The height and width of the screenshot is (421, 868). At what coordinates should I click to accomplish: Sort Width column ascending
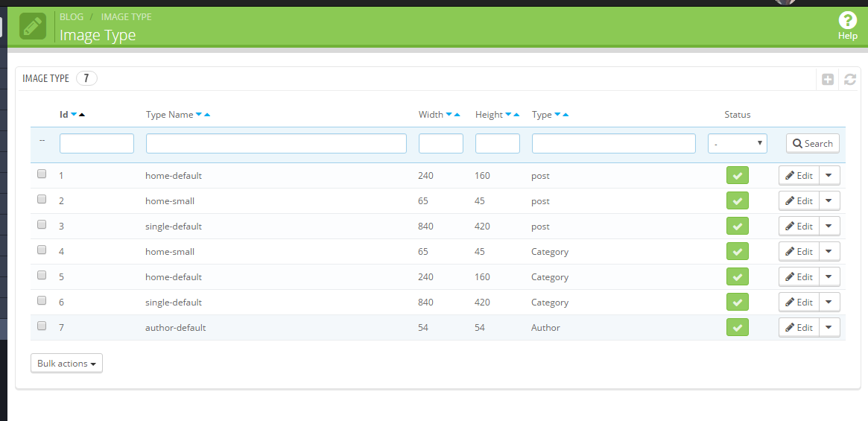(x=457, y=115)
